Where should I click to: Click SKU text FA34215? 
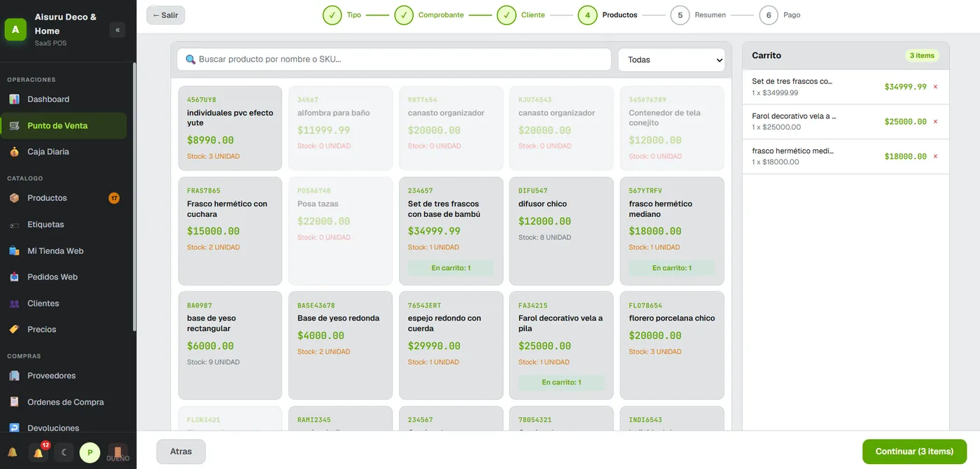tap(533, 306)
